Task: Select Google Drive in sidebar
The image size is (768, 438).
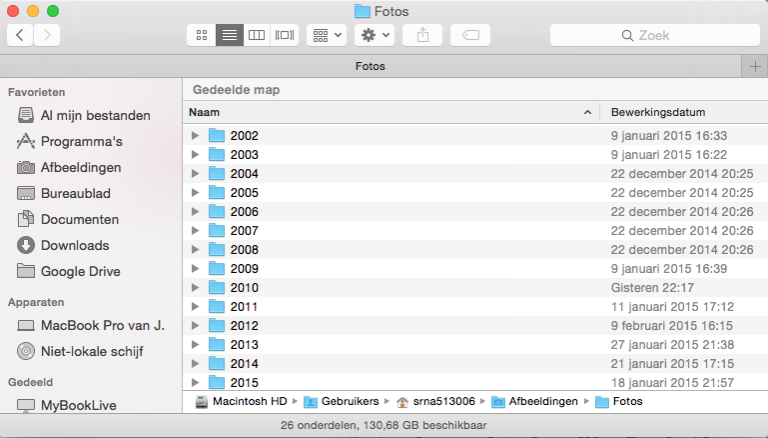Action: click(x=80, y=271)
